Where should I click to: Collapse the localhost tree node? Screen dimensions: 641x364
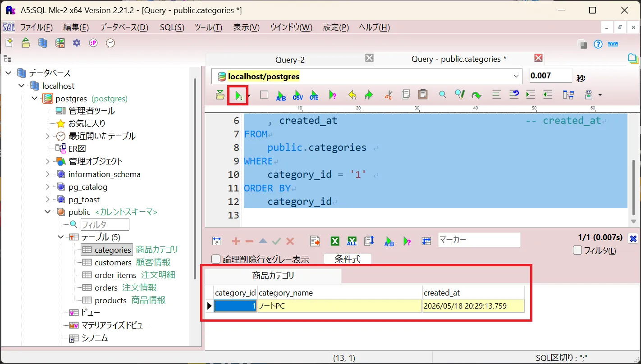click(x=21, y=86)
